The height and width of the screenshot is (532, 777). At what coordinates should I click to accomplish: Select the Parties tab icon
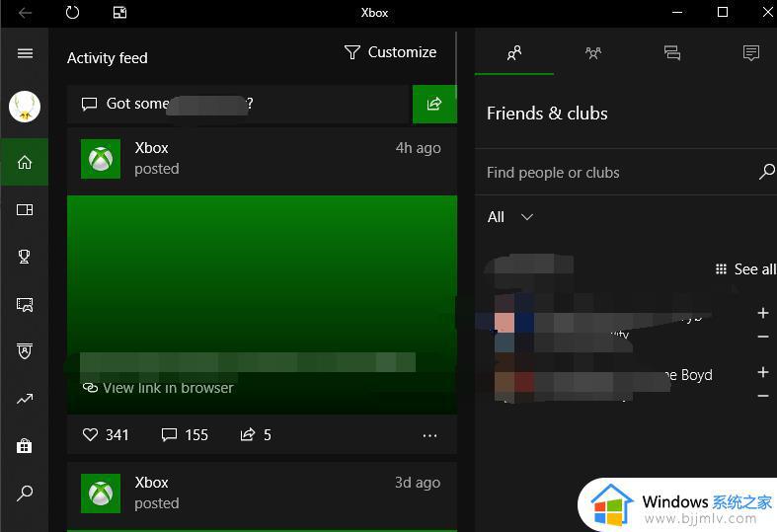(593, 52)
